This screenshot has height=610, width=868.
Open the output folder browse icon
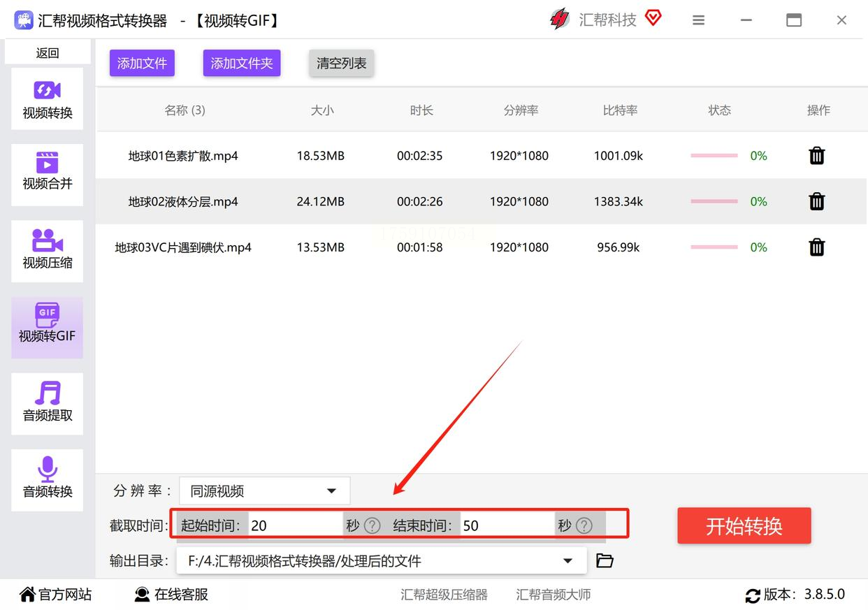coord(605,560)
